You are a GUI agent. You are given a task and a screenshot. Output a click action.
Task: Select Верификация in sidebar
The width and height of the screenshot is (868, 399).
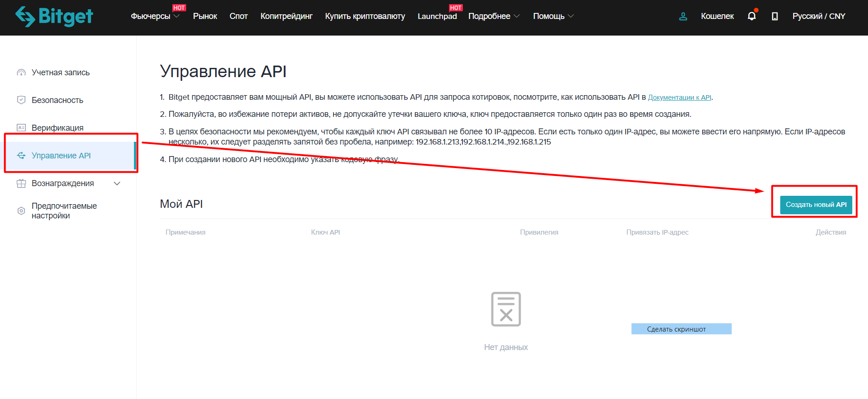pos(57,128)
